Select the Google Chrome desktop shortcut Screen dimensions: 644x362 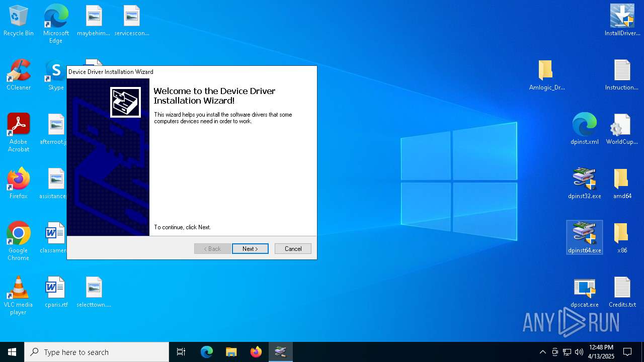pyautogui.click(x=19, y=241)
